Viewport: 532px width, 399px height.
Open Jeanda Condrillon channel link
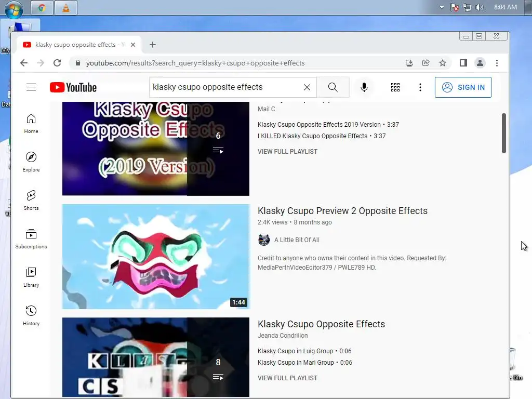point(283,336)
